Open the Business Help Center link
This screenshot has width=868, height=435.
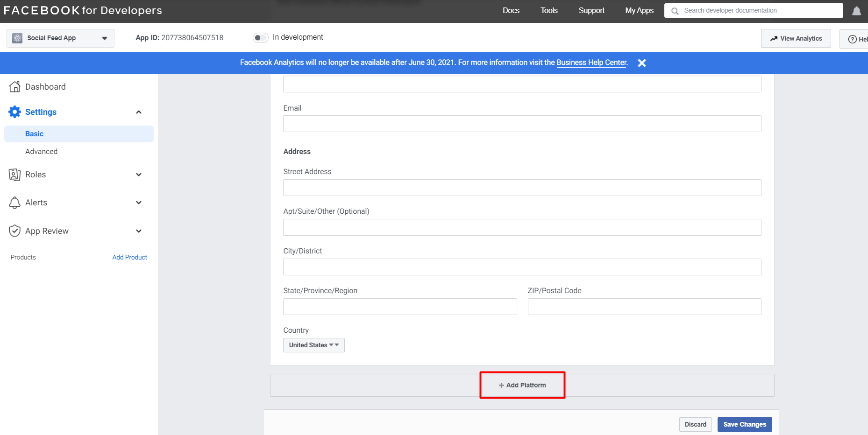point(591,63)
